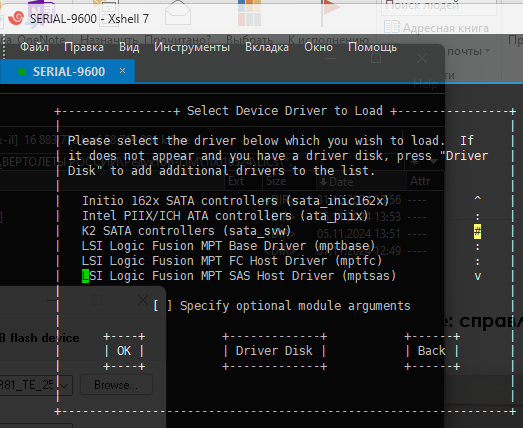The width and height of the screenshot is (523, 428).
Task: Open the Помощь menu
Action: pyautogui.click(x=372, y=47)
